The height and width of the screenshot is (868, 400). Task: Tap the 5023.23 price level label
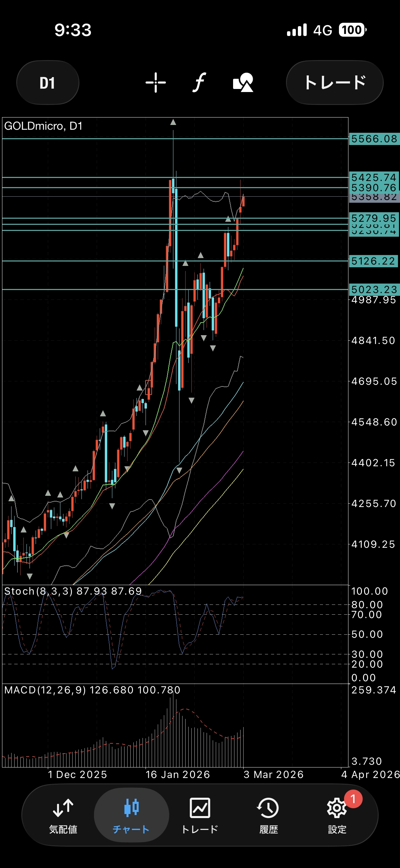(x=374, y=290)
